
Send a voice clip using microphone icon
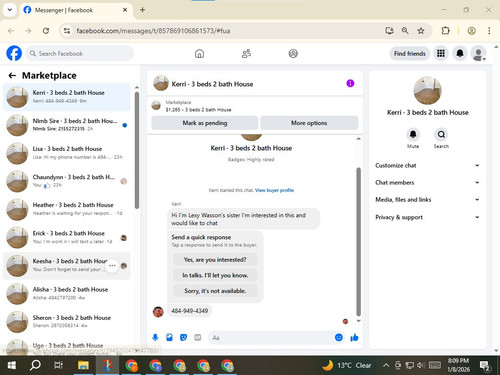(155, 337)
